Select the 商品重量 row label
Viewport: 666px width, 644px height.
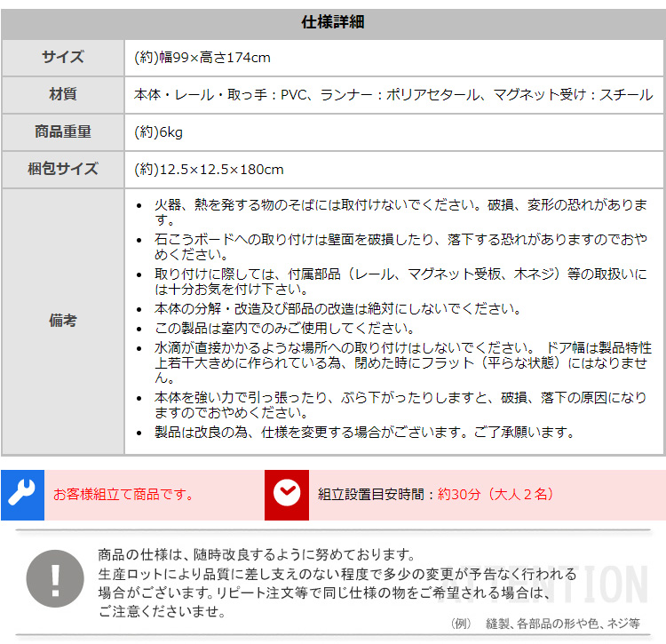click(x=63, y=132)
